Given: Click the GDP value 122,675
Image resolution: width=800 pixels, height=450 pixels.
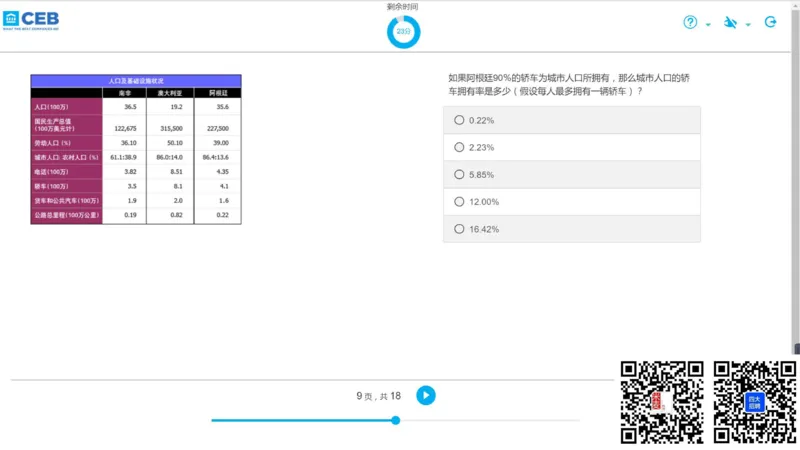Looking at the screenshot, I should [125, 129].
